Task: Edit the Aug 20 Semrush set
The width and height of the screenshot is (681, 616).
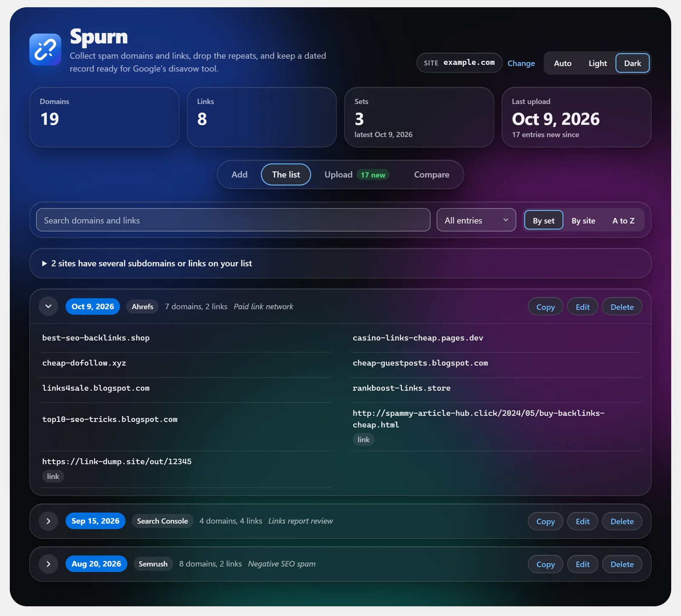Action: [583, 564]
